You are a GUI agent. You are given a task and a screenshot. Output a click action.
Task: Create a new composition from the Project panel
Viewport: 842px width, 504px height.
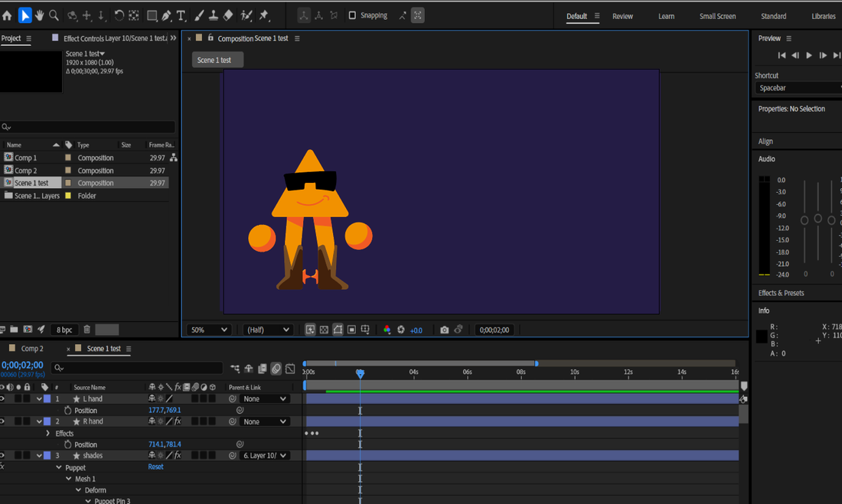(28, 330)
